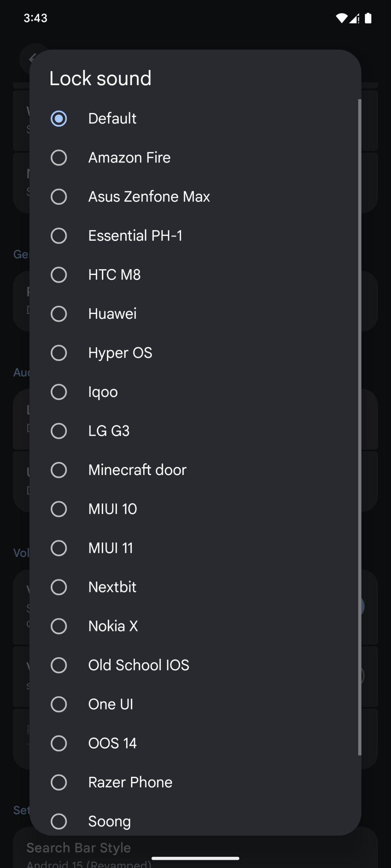Select Old School IOS sound

[x=195, y=665]
